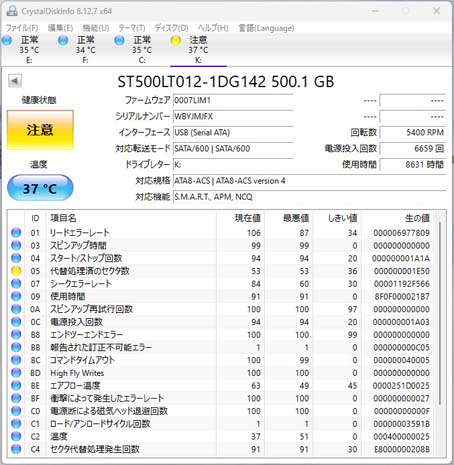Click the power on count 6659 回 field

click(x=413, y=148)
